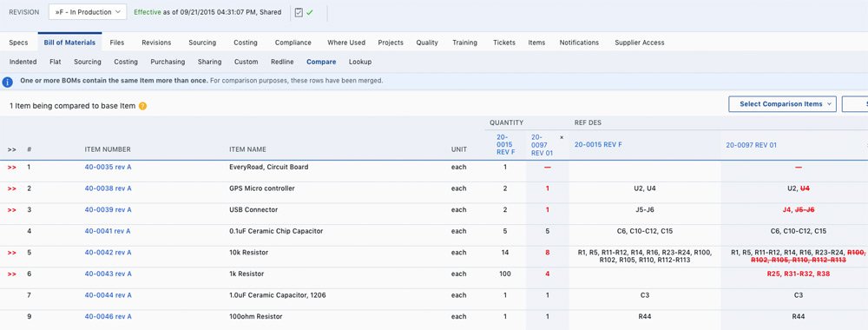Select the EveryRoad, Circuit Board item name
The image size is (868, 330).
pos(268,167)
